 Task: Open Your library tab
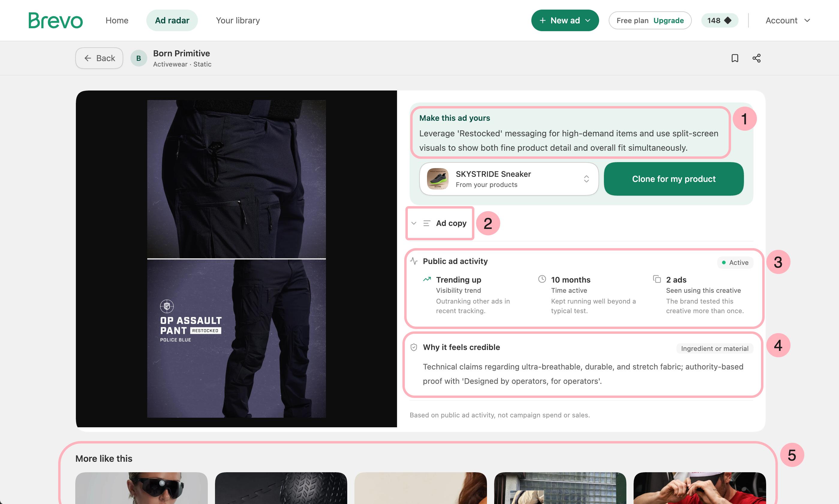point(237,20)
